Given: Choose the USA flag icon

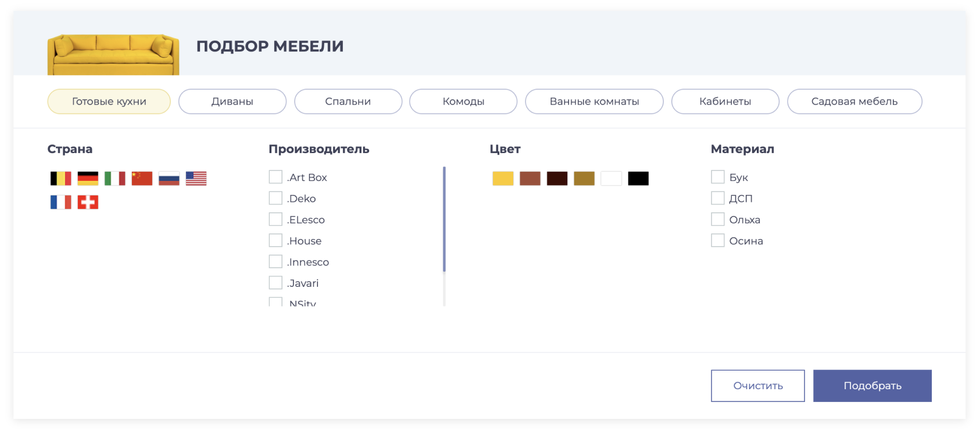Looking at the screenshot, I should [x=196, y=179].
